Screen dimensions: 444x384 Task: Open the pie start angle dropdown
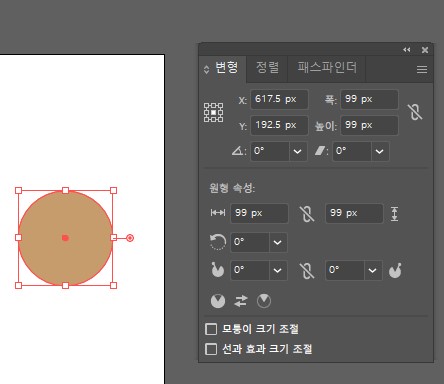[x=278, y=270]
